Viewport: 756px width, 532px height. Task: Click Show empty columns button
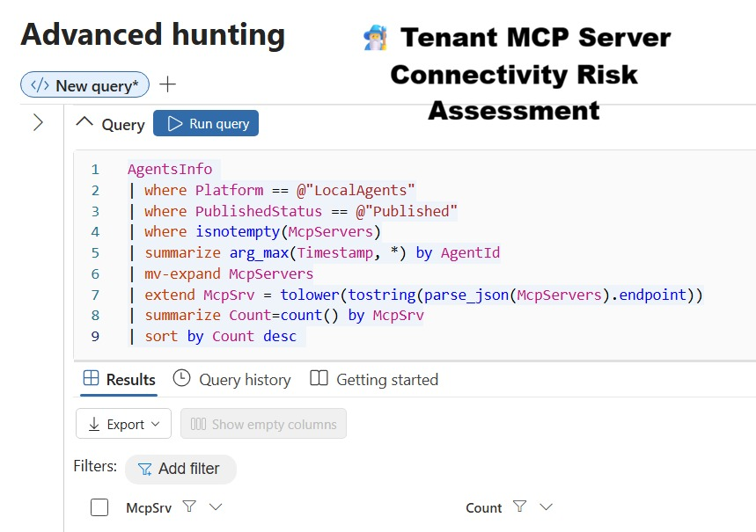tap(263, 424)
